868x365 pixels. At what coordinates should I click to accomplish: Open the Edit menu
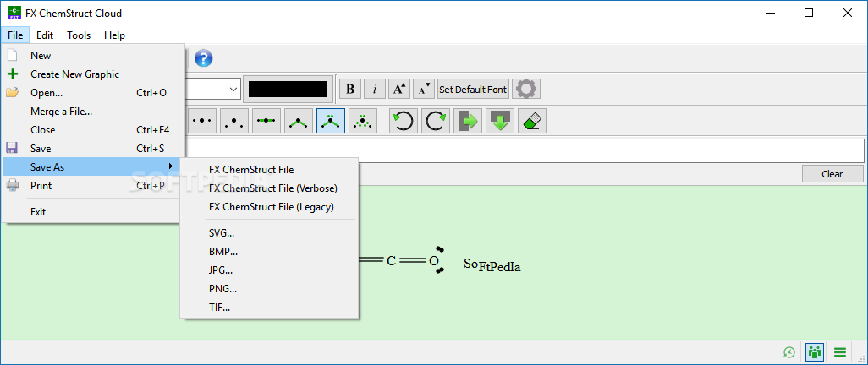45,35
